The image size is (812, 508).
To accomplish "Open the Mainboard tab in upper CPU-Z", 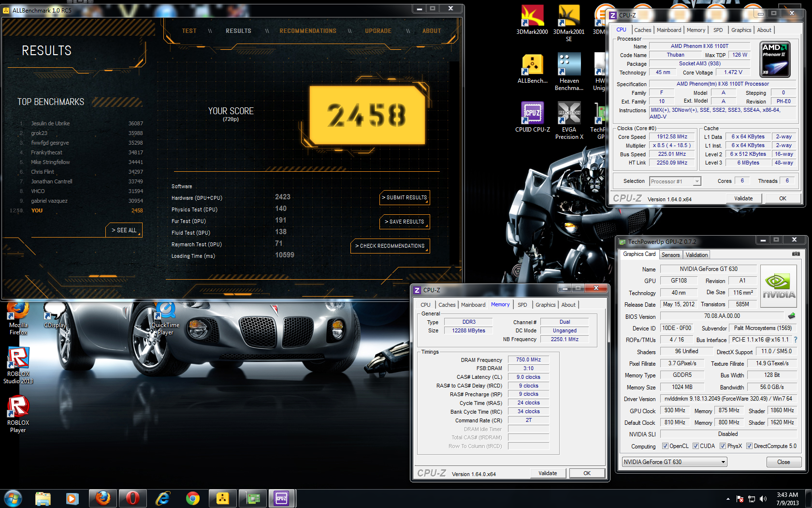I will [668, 30].
